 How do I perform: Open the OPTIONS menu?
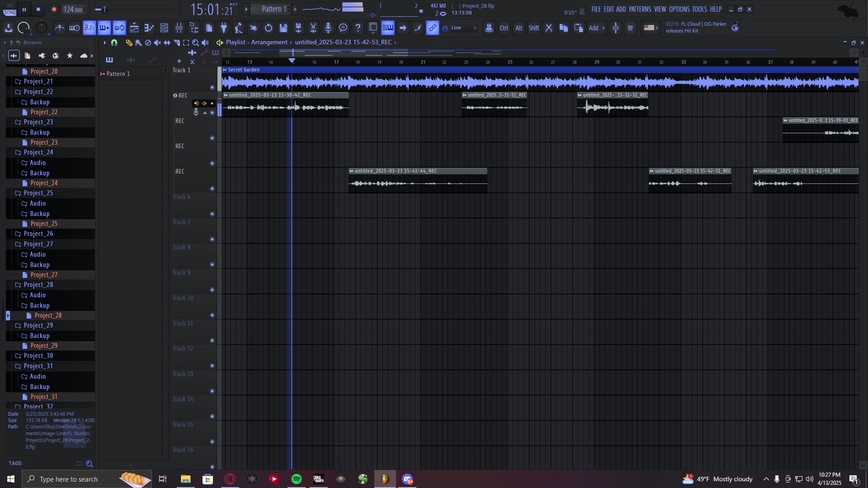coord(679,9)
